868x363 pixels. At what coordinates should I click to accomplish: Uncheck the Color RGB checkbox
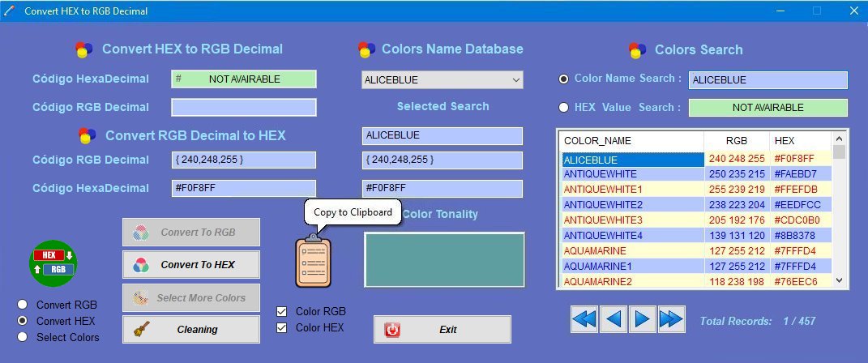coord(282,311)
